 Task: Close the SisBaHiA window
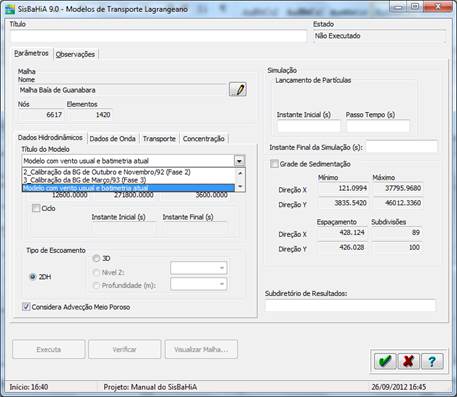coord(437,7)
